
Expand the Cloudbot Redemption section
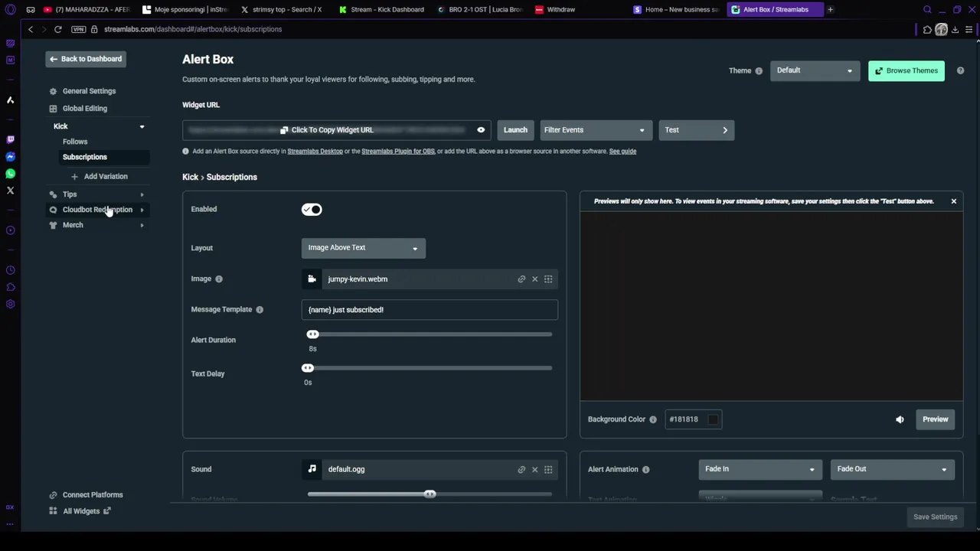[142, 210]
